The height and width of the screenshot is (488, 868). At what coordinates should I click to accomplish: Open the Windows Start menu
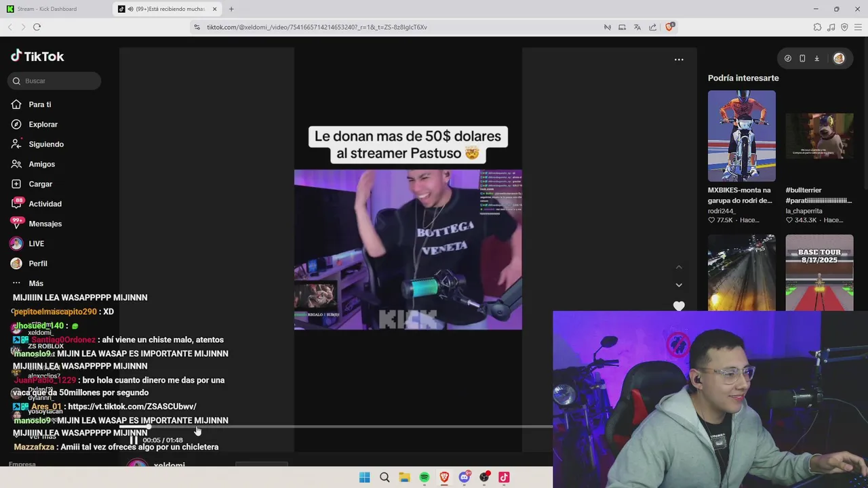click(x=364, y=477)
